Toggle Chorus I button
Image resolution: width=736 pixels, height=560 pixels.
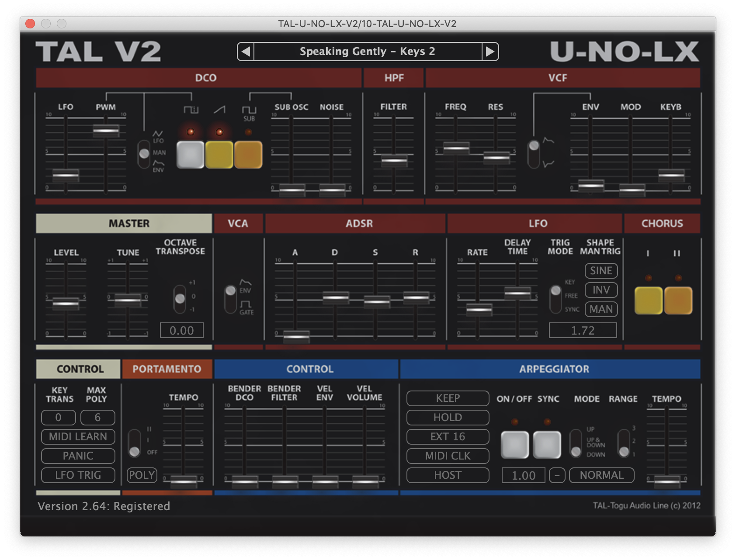coord(648,301)
